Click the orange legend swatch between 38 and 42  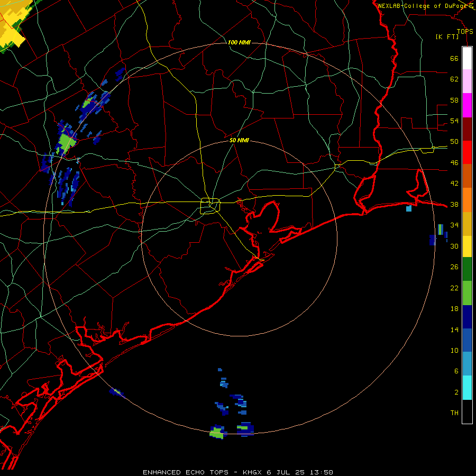click(x=467, y=200)
